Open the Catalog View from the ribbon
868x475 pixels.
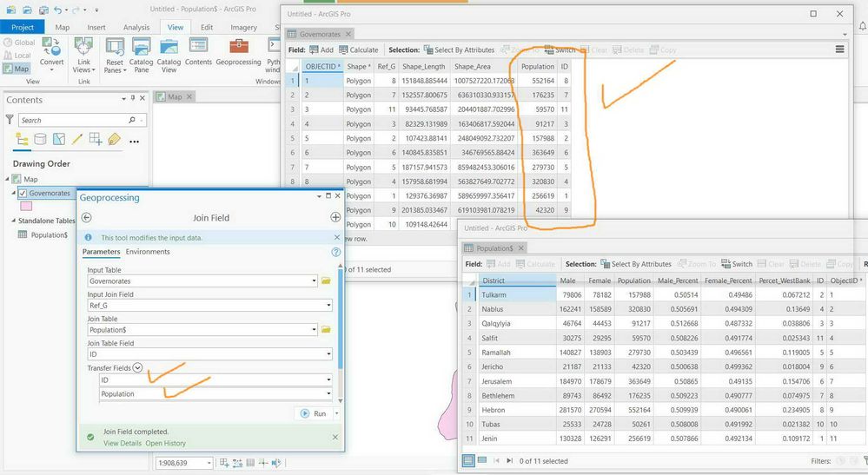pos(169,56)
